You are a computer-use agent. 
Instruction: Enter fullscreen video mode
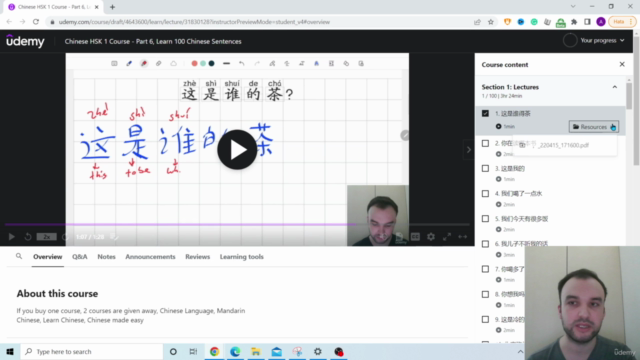click(x=447, y=237)
